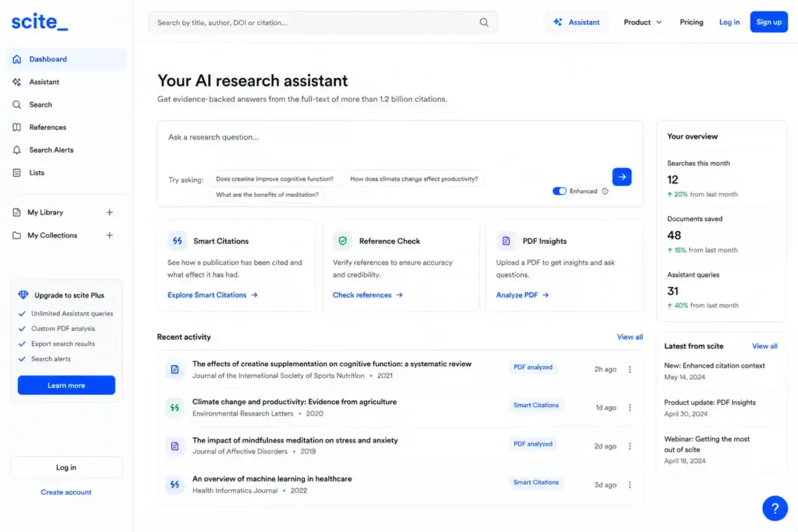Open 'An overview of machine learning in healthcare'
This screenshot has height=532, width=798.
pyautogui.click(x=272, y=478)
